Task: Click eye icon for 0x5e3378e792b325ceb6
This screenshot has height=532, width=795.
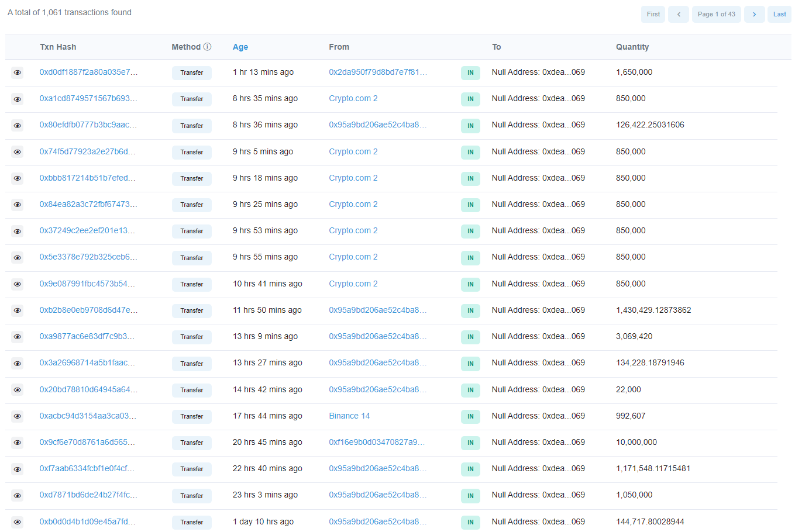Action: [x=18, y=258]
